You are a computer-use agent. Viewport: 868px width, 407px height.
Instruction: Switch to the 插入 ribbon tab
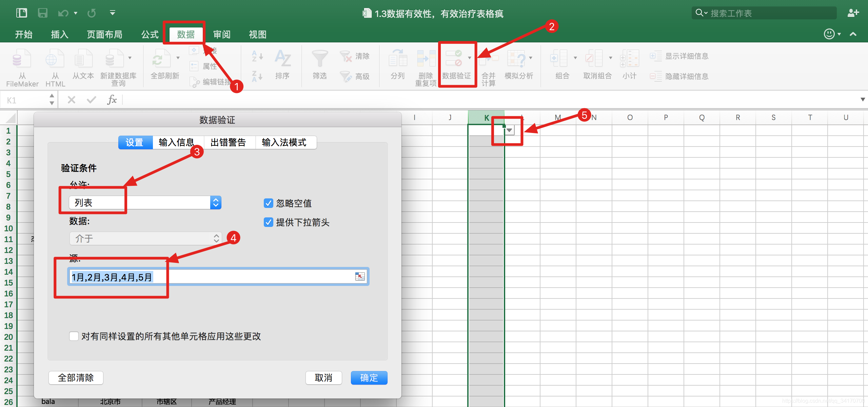click(x=60, y=34)
